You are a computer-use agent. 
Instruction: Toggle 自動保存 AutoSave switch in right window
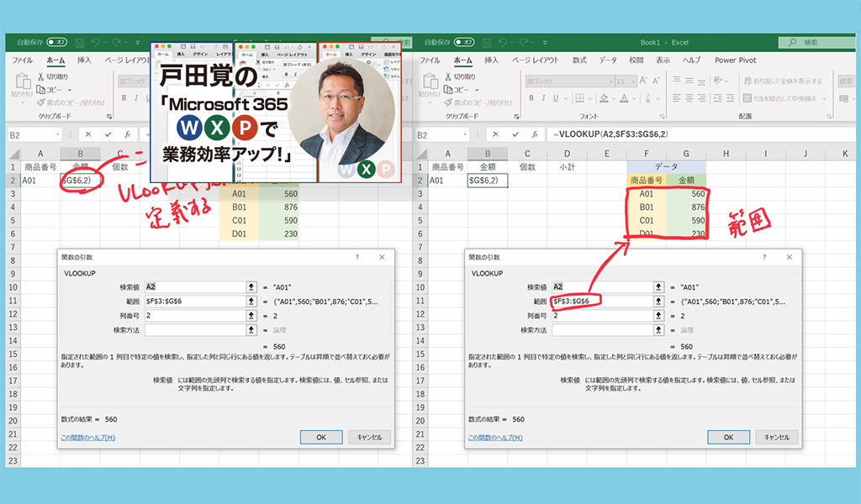pos(464,42)
